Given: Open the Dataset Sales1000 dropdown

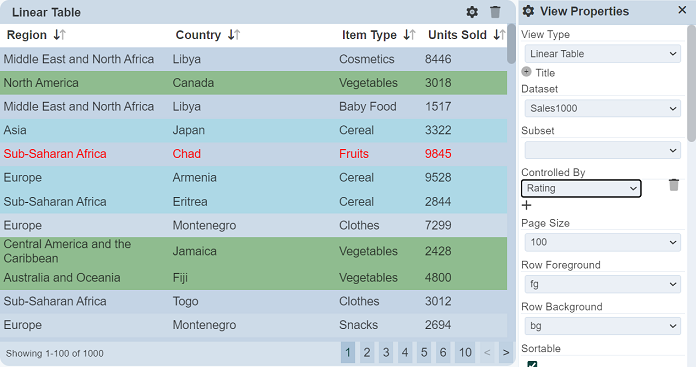Looking at the screenshot, I should [602, 108].
